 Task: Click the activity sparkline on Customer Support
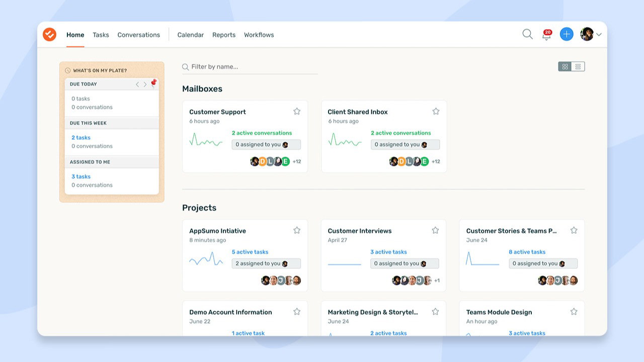[206, 139]
